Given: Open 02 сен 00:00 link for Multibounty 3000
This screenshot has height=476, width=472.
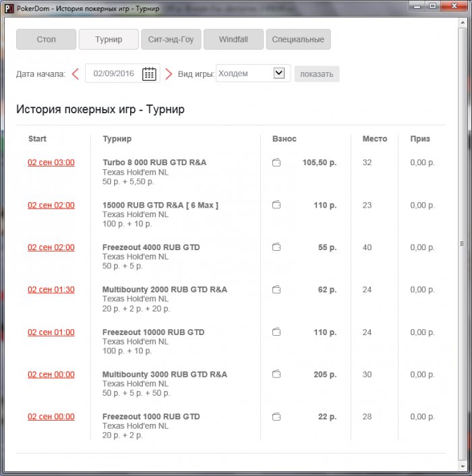Looking at the screenshot, I should [x=51, y=374].
